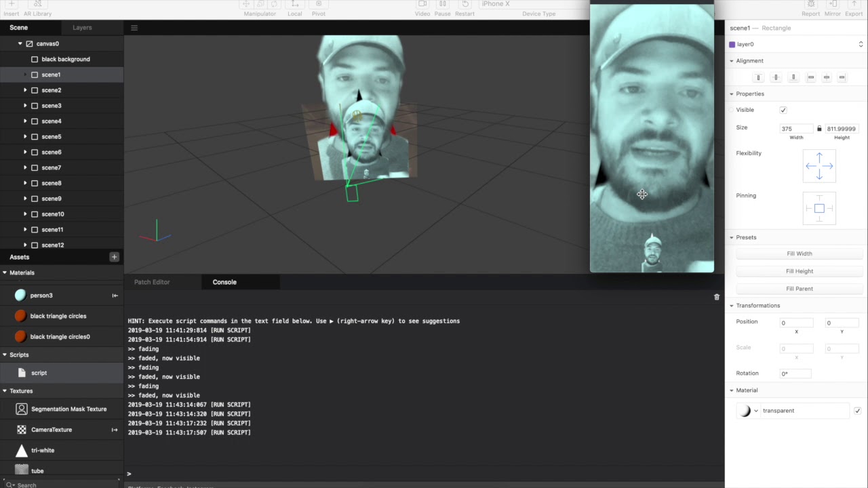Screen dimensions: 868x488
Task: Click the Video source icon
Action: 422,4
